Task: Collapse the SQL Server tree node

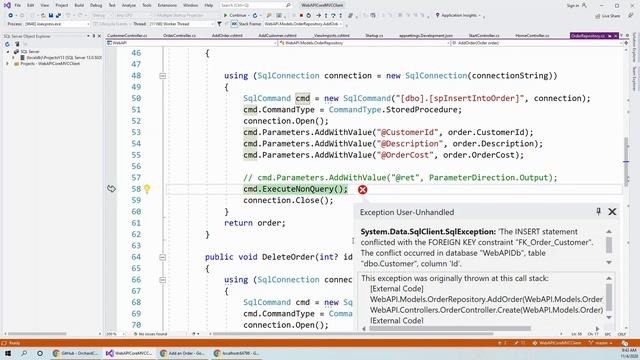Action: [x=8, y=52]
